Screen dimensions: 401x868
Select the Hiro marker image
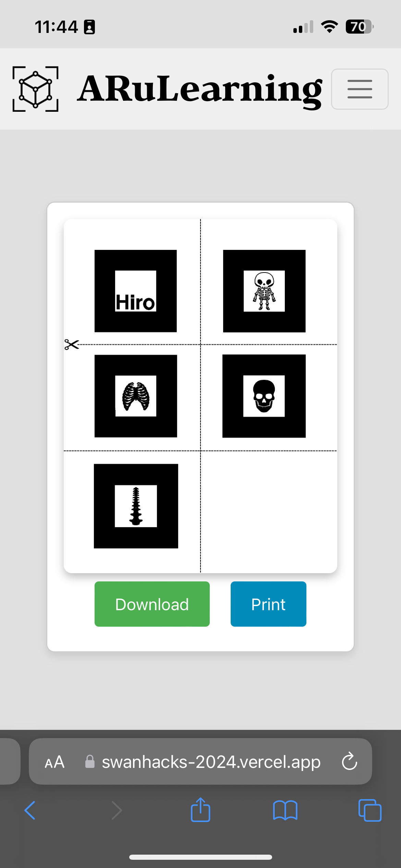(136, 291)
